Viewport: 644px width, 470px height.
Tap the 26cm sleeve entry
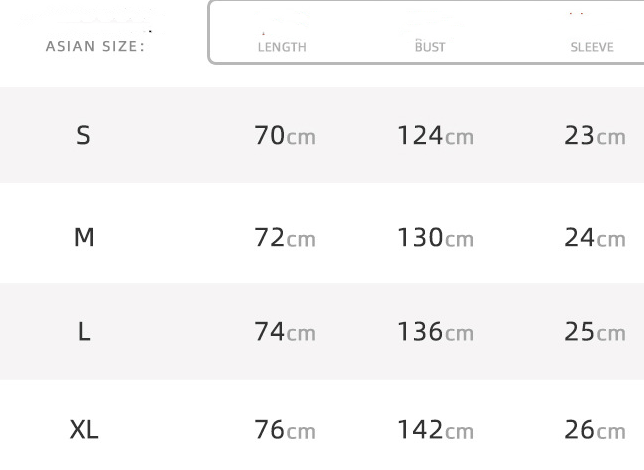[594, 430]
